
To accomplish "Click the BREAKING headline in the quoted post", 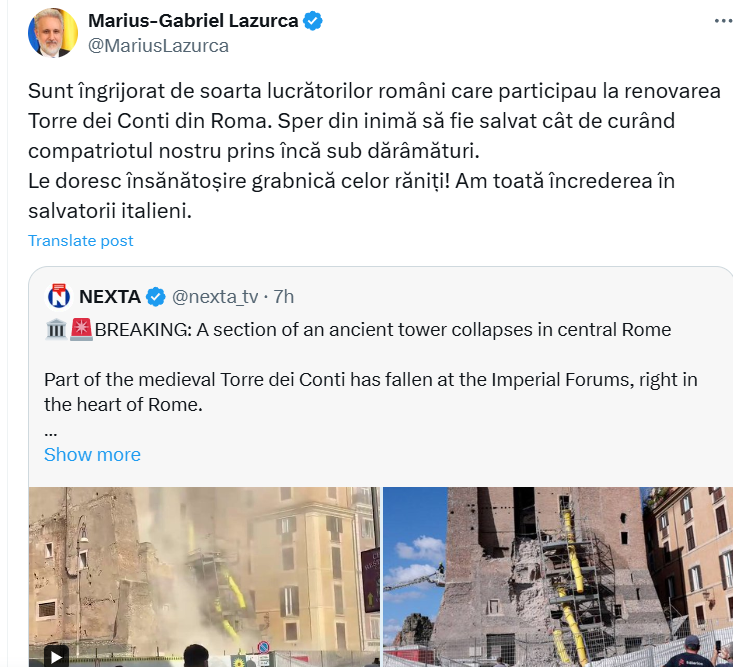I will point(383,330).
